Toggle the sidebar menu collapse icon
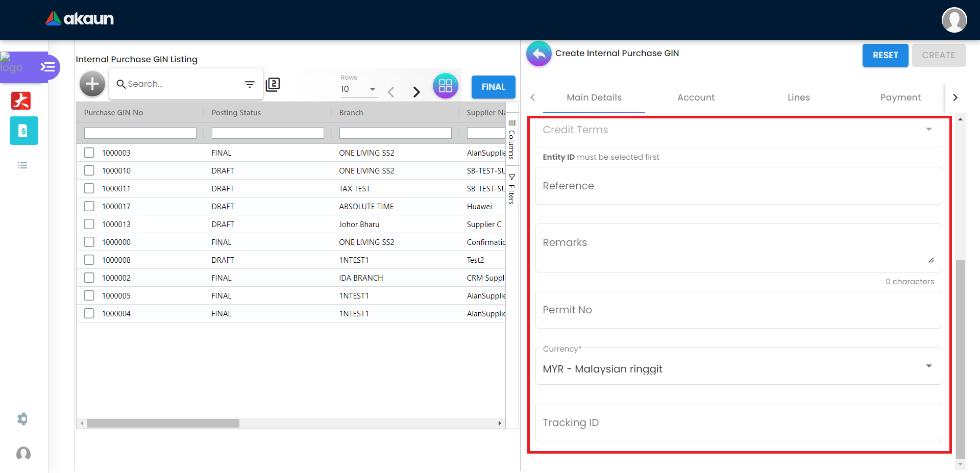This screenshot has height=473, width=980. coord(48,67)
